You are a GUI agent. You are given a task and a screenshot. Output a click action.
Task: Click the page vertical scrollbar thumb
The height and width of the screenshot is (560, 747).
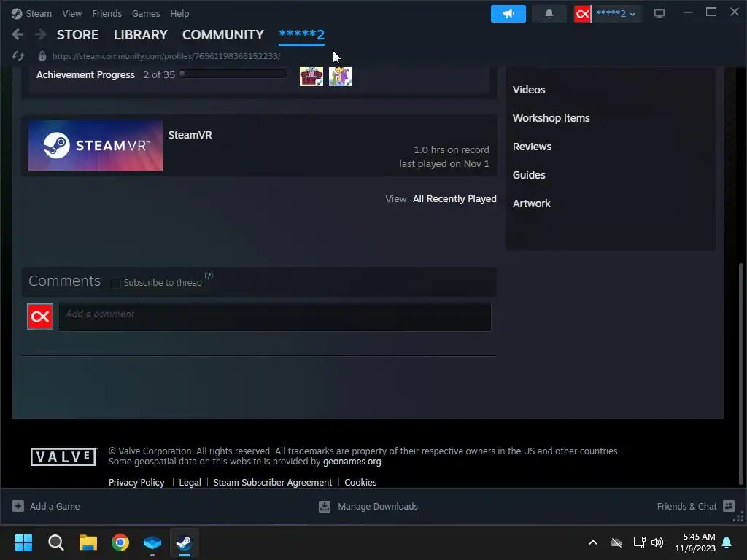pyautogui.click(x=741, y=373)
